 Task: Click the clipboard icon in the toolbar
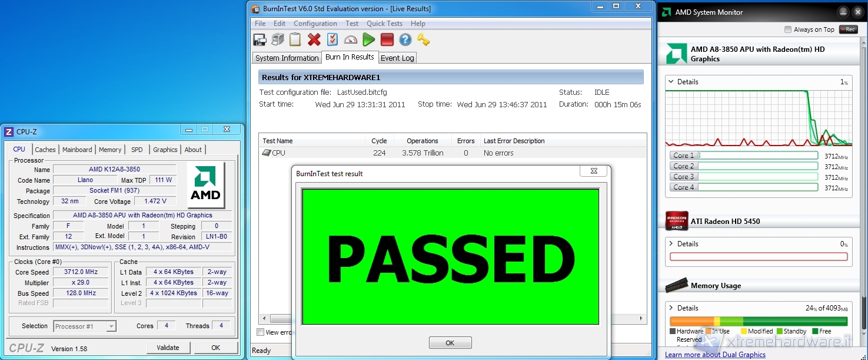click(295, 39)
